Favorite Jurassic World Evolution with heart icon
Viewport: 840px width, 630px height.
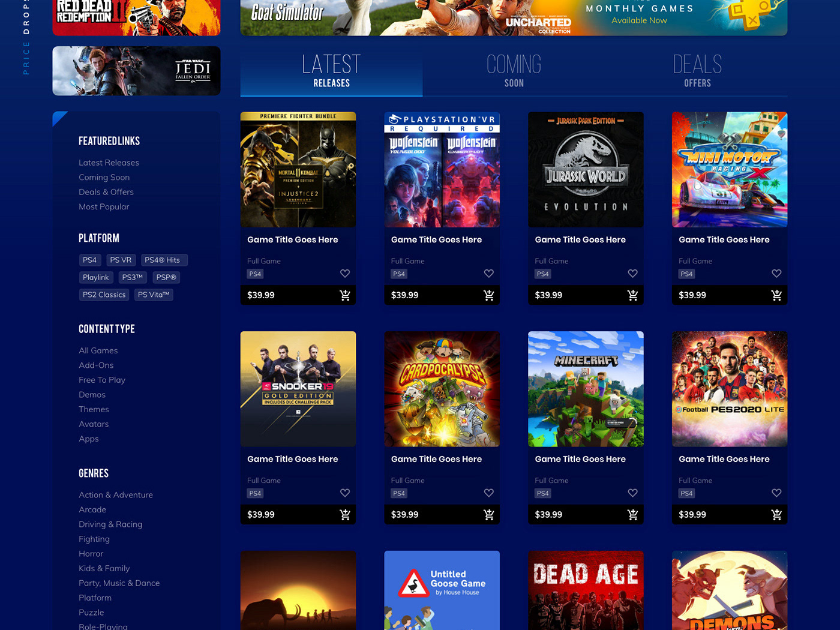click(632, 274)
